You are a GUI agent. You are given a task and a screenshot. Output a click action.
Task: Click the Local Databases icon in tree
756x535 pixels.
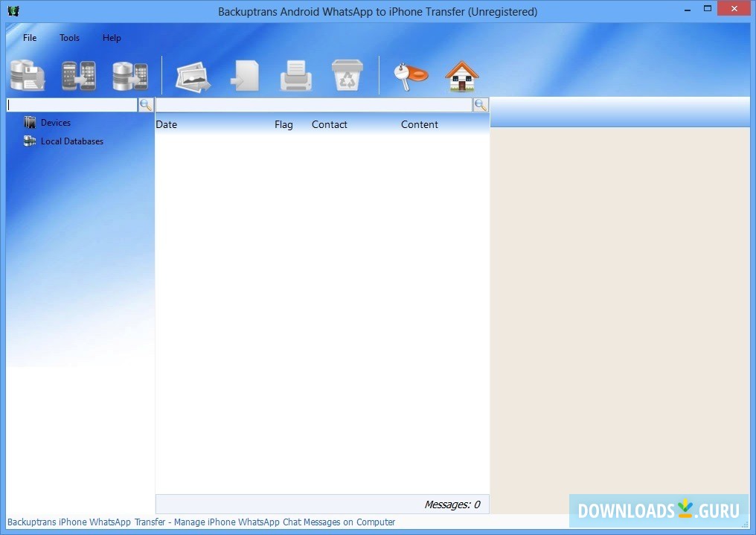[30, 141]
